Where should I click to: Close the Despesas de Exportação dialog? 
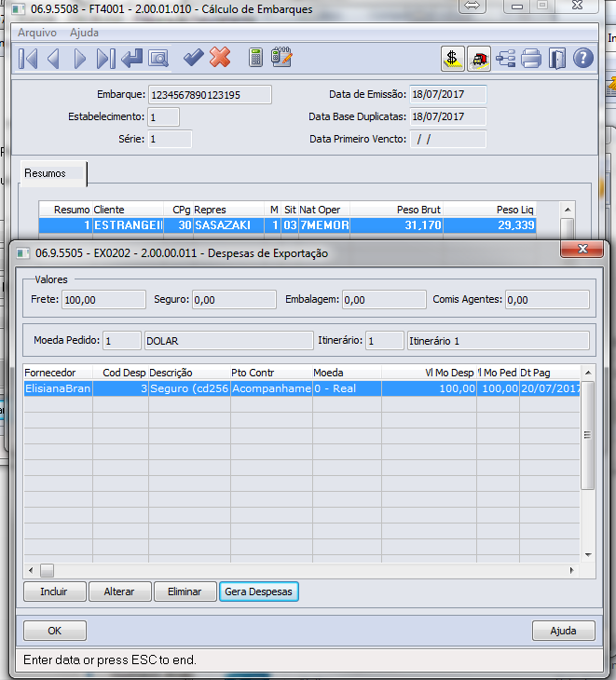pyautogui.click(x=582, y=249)
